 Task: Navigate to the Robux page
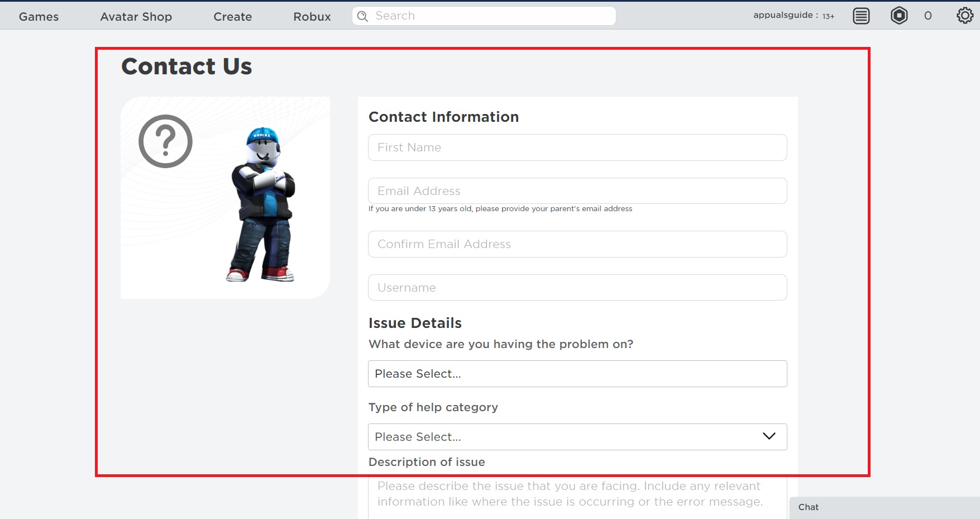[x=312, y=17]
